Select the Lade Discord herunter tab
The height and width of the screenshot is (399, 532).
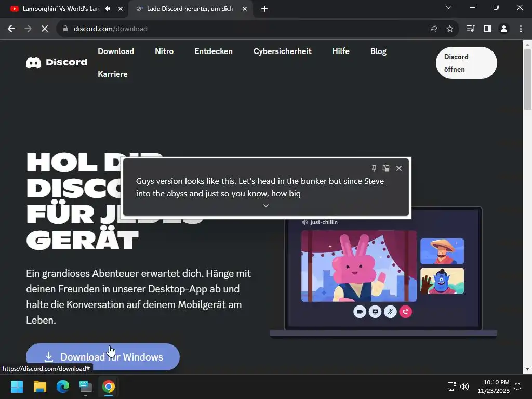(190, 9)
